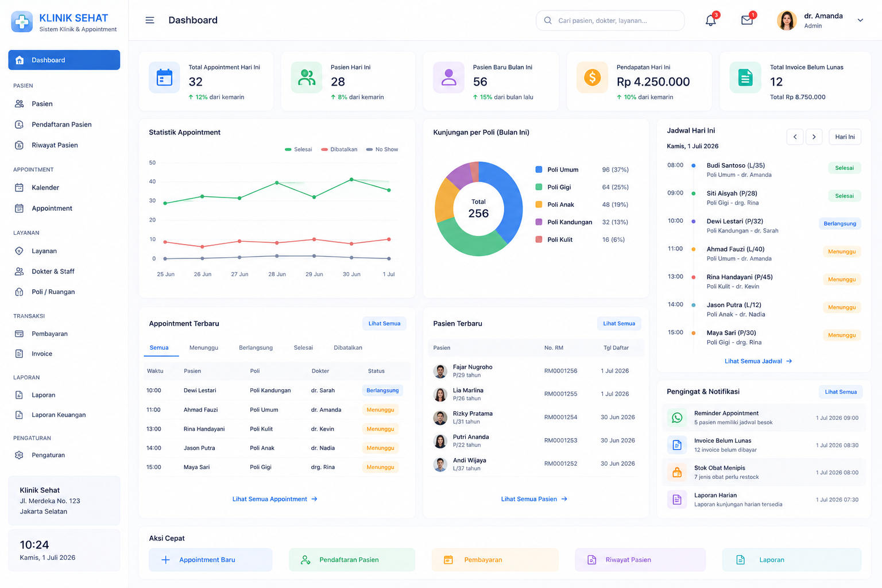Expand the dr. Amanda account dropdown
The image size is (882, 588).
[x=860, y=20]
